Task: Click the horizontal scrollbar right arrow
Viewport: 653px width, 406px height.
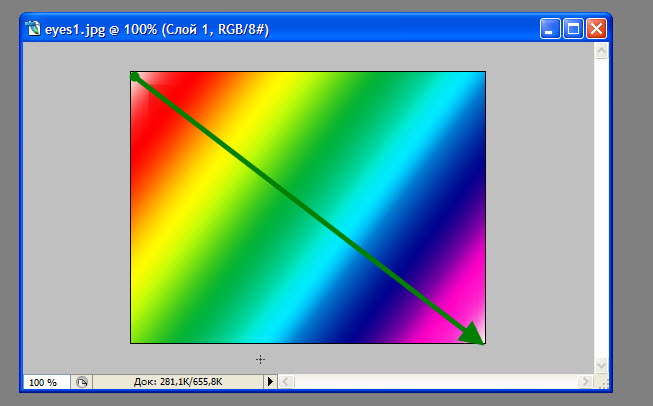Action: coord(586,381)
